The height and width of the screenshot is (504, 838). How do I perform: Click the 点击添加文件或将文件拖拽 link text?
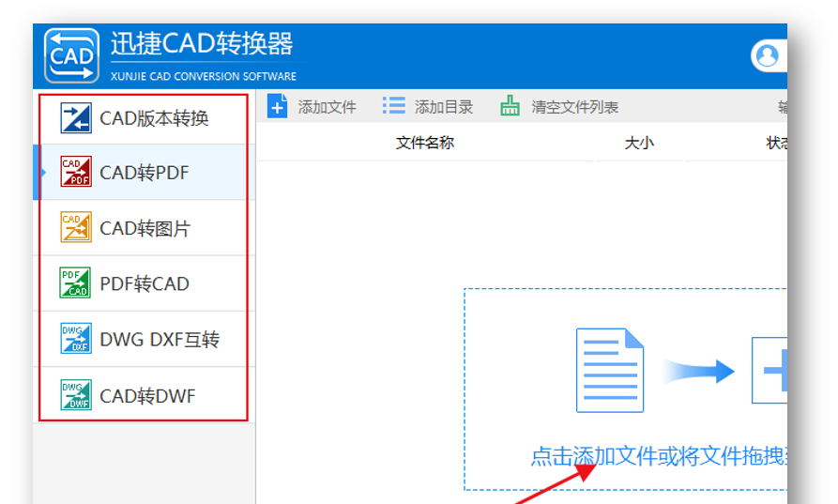coord(659,456)
